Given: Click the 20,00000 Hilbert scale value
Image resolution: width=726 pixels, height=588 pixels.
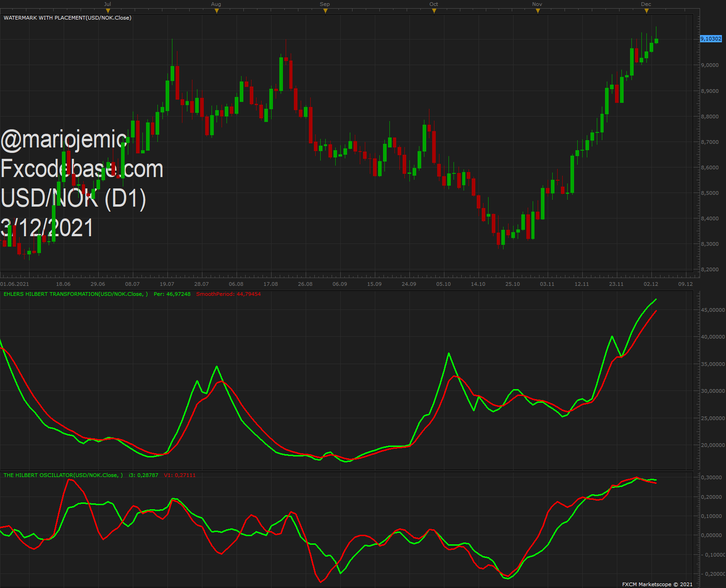Looking at the screenshot, I should pyautogui.click(x=713, y=445).
